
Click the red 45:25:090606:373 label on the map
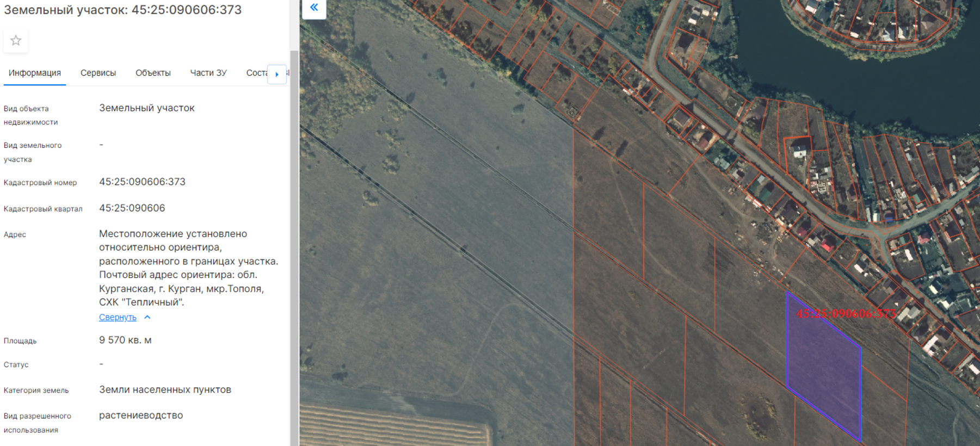click(x=846, y=314)
